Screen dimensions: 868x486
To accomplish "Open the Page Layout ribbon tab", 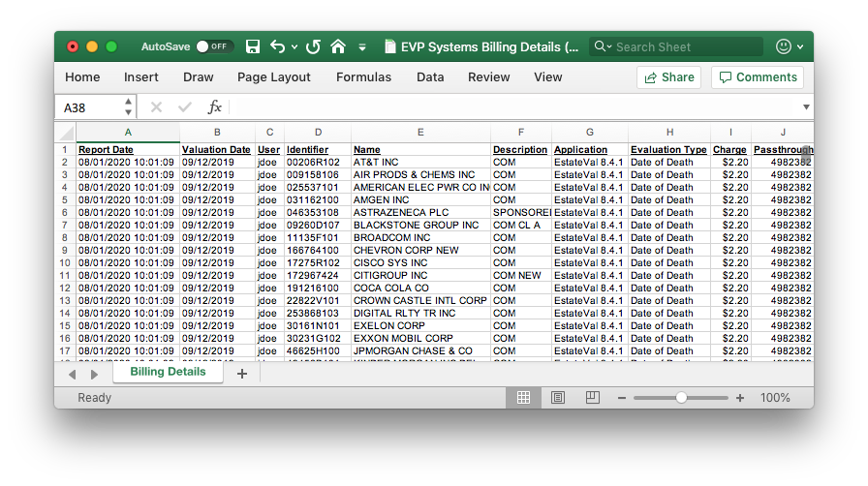I will pyautogui.click(x=274, y=77).
